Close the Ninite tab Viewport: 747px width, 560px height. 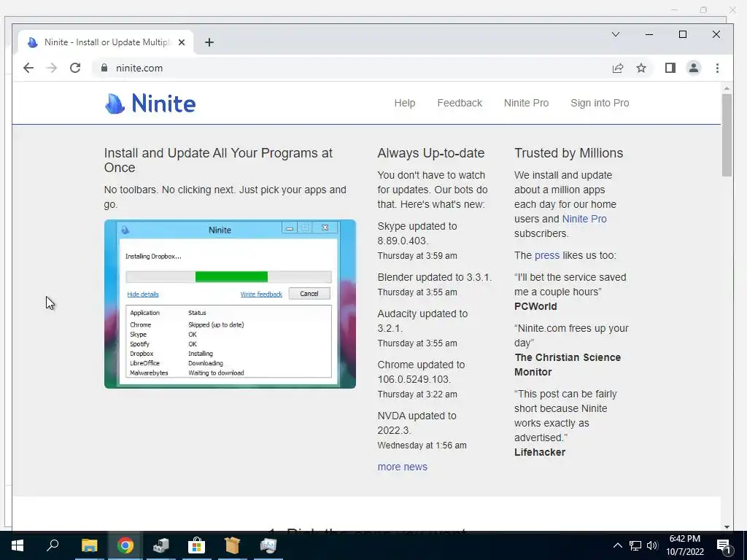pos(182,42)
